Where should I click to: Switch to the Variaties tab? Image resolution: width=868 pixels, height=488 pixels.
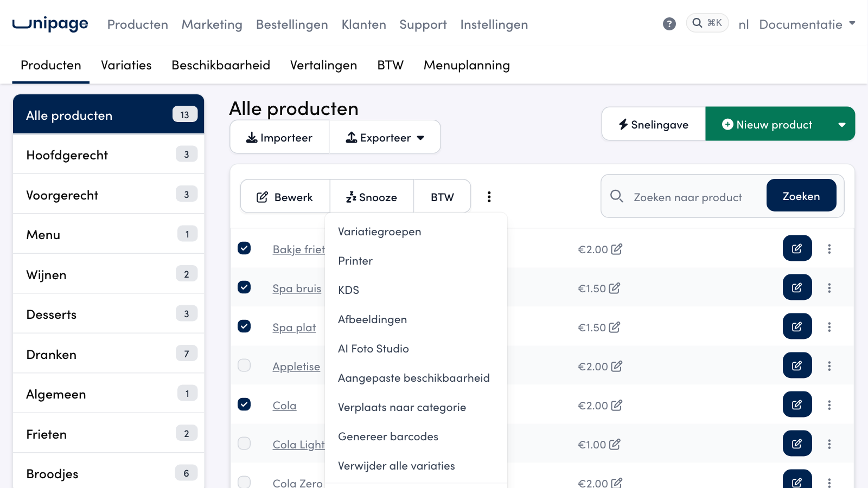click(x=126, y=65)
